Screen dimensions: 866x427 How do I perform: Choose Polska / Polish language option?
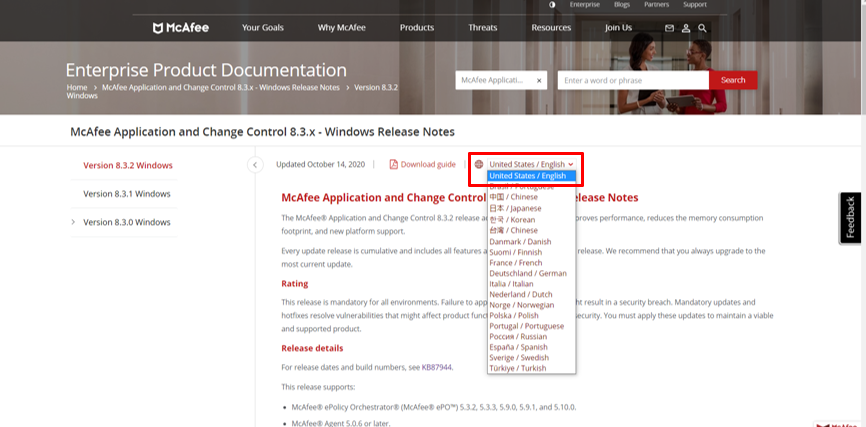click(x=531, y=315)
